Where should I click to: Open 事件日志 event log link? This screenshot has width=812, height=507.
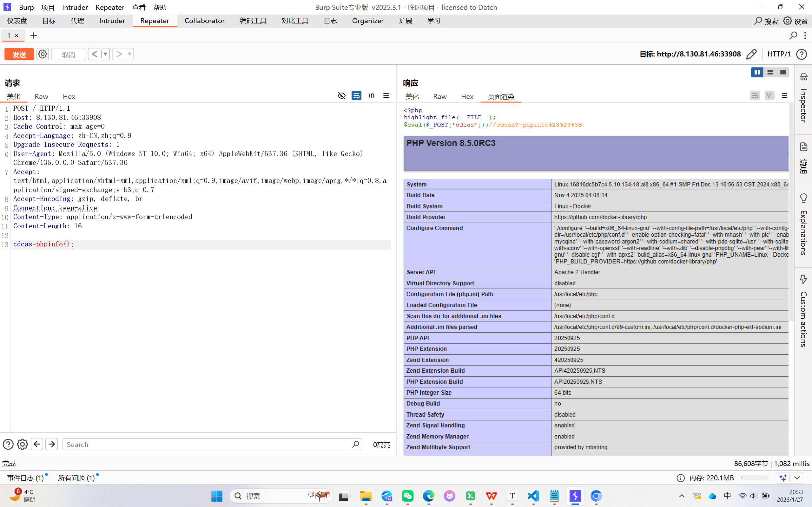[25, 478]
